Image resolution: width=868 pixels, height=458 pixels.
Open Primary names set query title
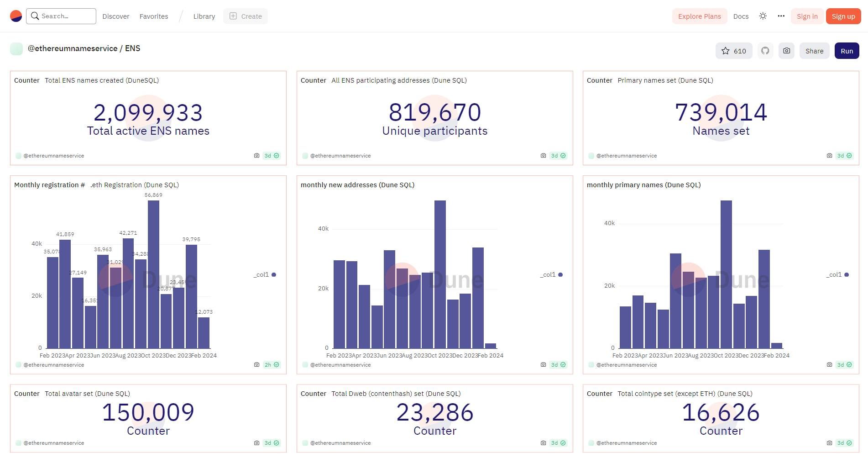665,80
